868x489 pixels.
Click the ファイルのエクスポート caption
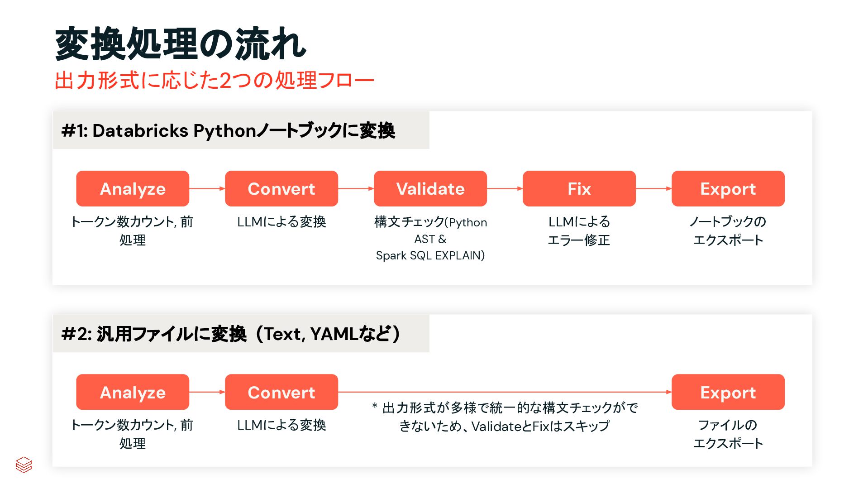[728, 434]
